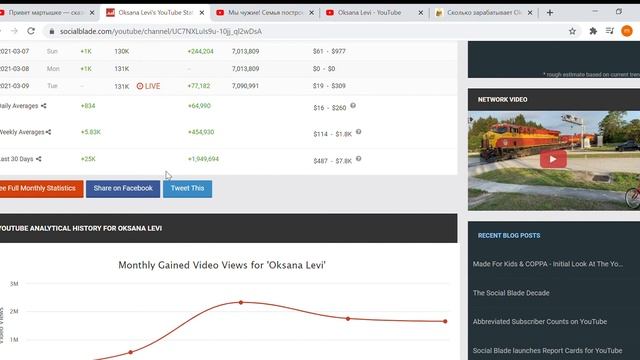
Task: Open a new tab with the plus button
Action: pyautogui.click(x=550, y=13)
